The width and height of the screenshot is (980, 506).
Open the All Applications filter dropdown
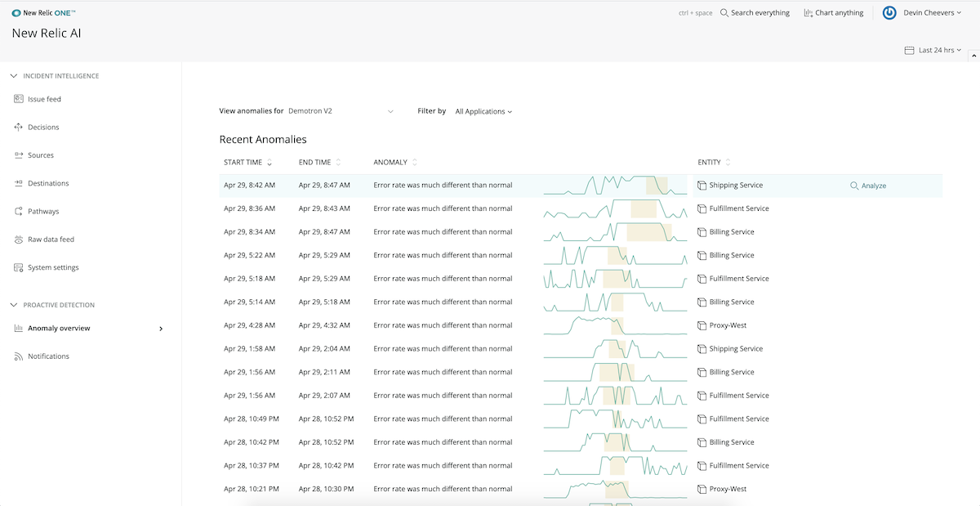click(483, 111)
